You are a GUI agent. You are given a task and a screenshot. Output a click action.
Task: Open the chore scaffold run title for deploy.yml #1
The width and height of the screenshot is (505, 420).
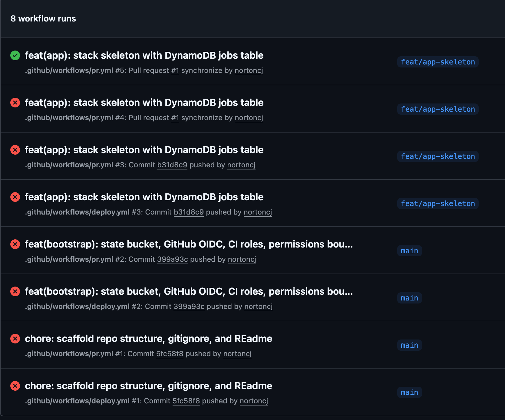[x=148, y=386]
